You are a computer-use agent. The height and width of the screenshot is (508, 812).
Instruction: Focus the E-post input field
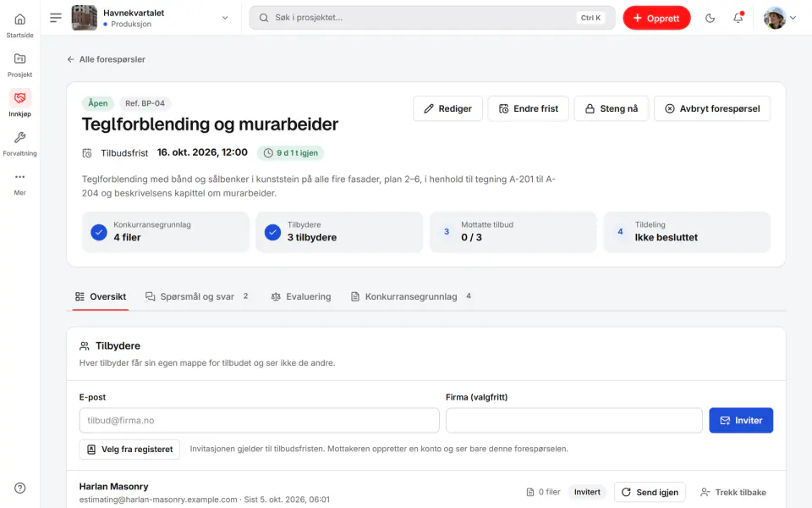259,421
